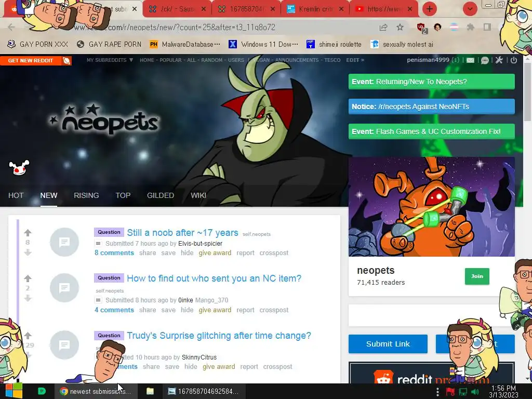
Task: Upvote the 'Still a noob after ~17 years' post
Action: pyautogui.click(x=28, y=233)
